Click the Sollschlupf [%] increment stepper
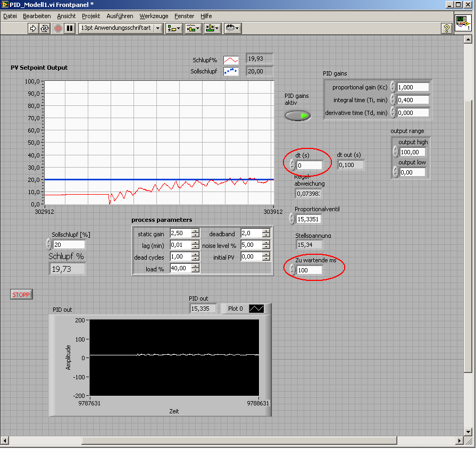This screenshot has width=476, height=449. pyautogui.click(x=49, y=242)
